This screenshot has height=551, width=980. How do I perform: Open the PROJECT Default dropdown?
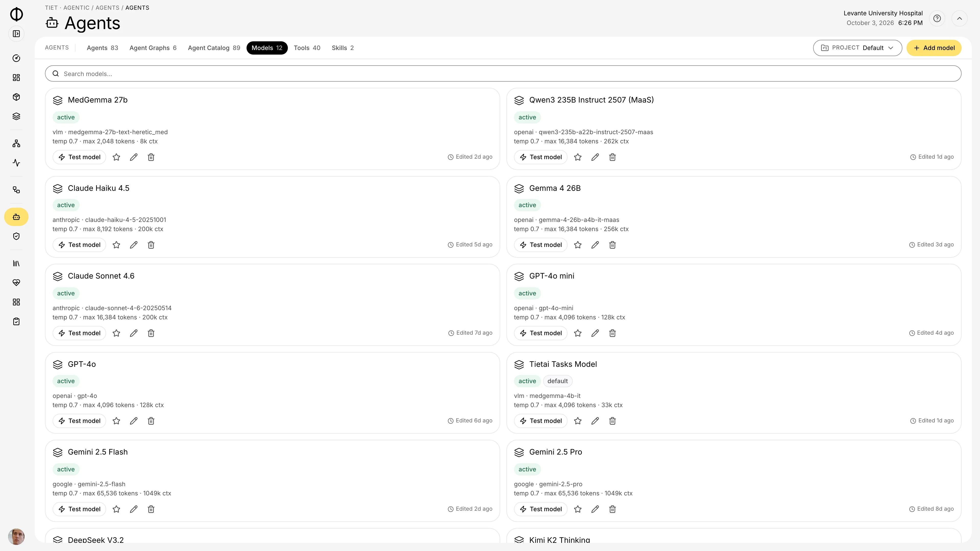[857, 48]
